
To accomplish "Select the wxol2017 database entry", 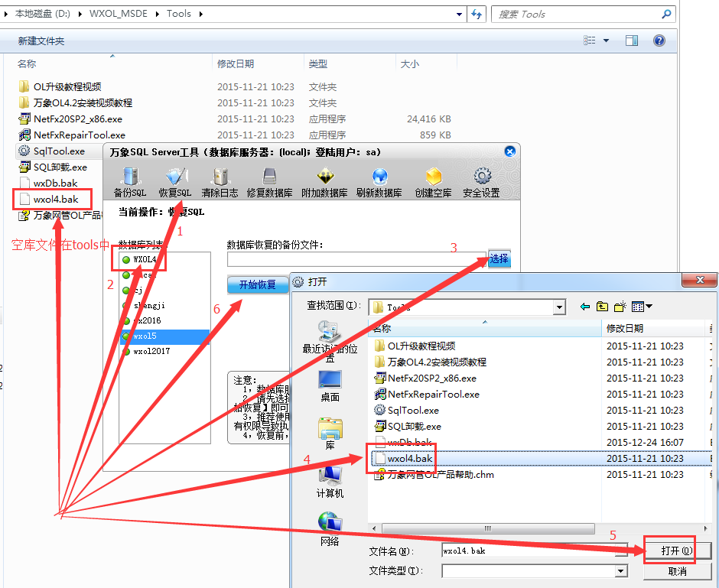I will point(153,351).
